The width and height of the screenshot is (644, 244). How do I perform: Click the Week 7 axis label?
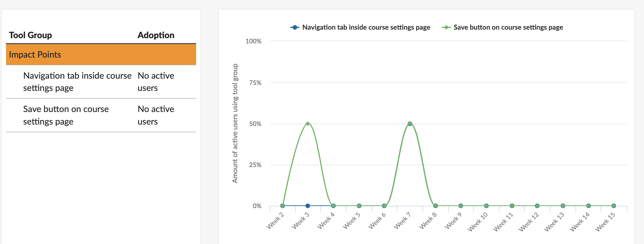[402, 221]
